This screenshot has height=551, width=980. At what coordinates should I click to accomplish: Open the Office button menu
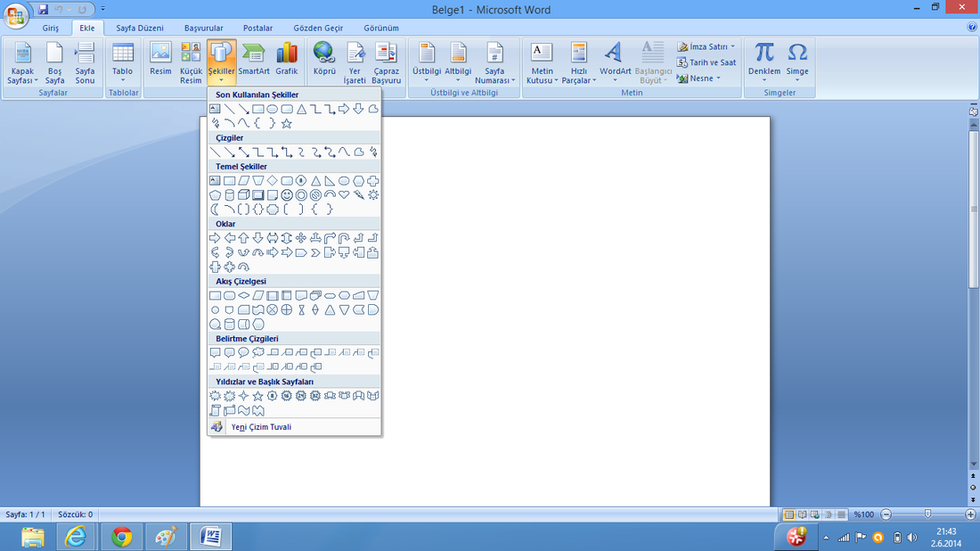15,15
